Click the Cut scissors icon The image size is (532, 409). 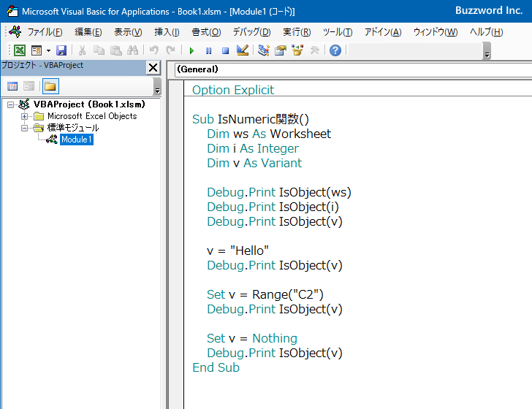tap(82, 50)
